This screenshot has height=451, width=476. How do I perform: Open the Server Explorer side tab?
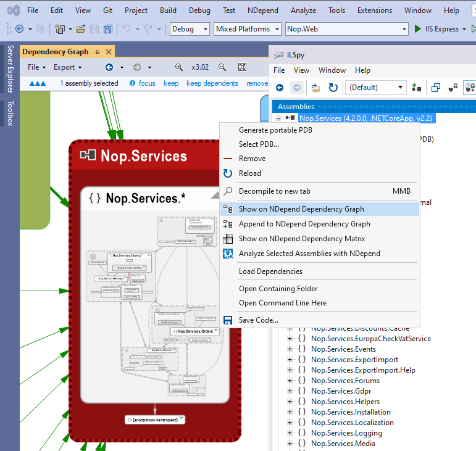pos(10,69)
